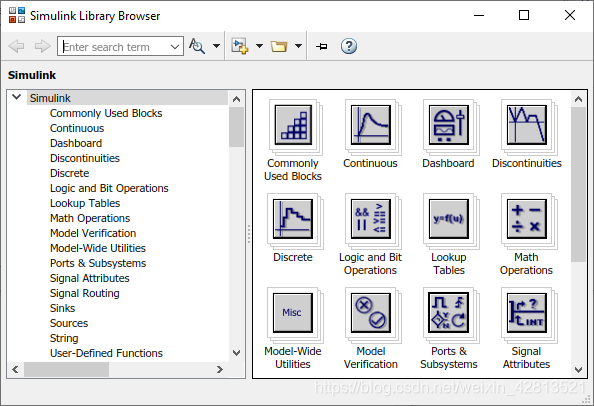Screen dimensions: 594x406
Task: Open Help via the question mark icon
Action: [349, 46]
